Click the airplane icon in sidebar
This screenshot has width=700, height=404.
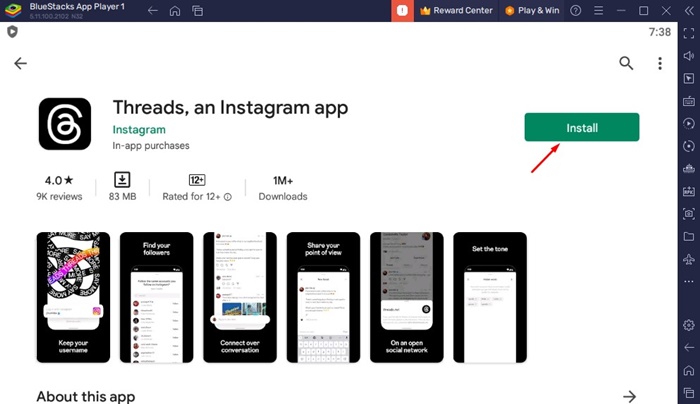click(689, 259)
